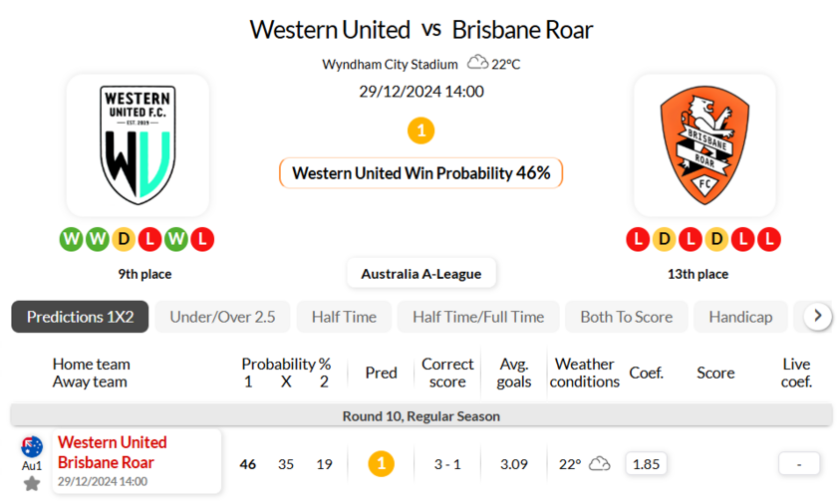Viewport: 837px width, 504px height.
Task: Open the Half Time tab
Action: click(344, 317)
